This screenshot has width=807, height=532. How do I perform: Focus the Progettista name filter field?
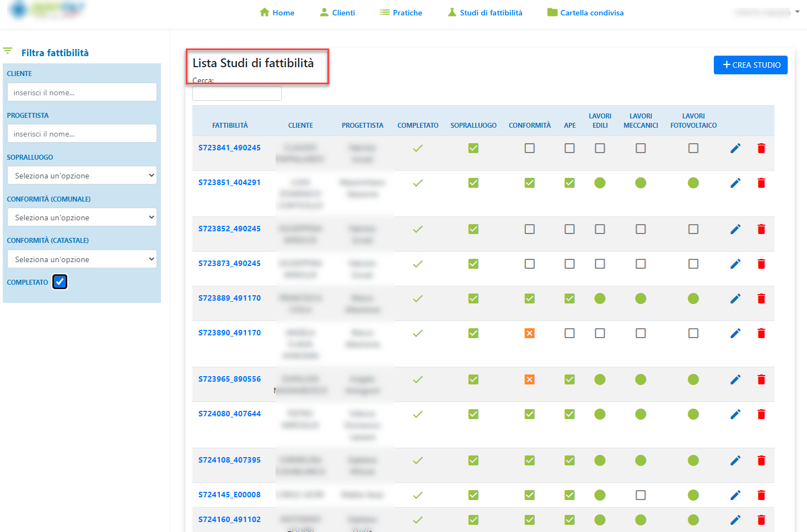pyautogui.click(x=82, y=133)
